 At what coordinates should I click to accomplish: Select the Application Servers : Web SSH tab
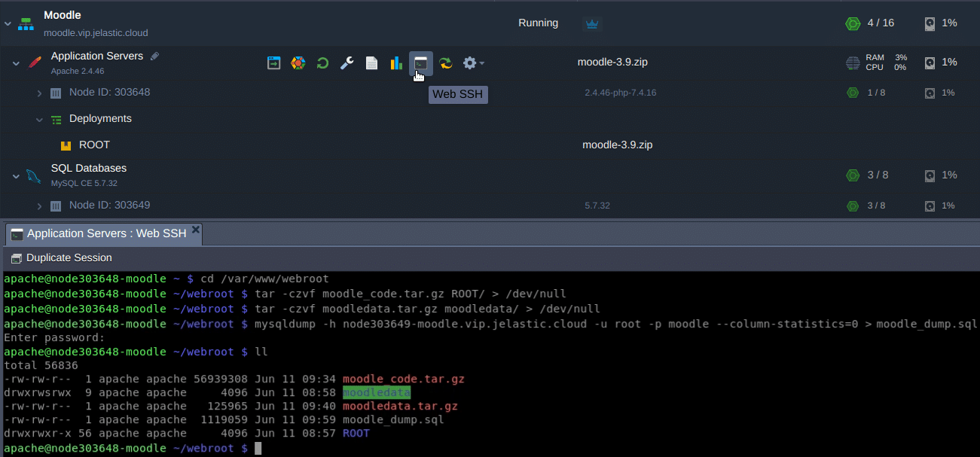pos(105,234)
